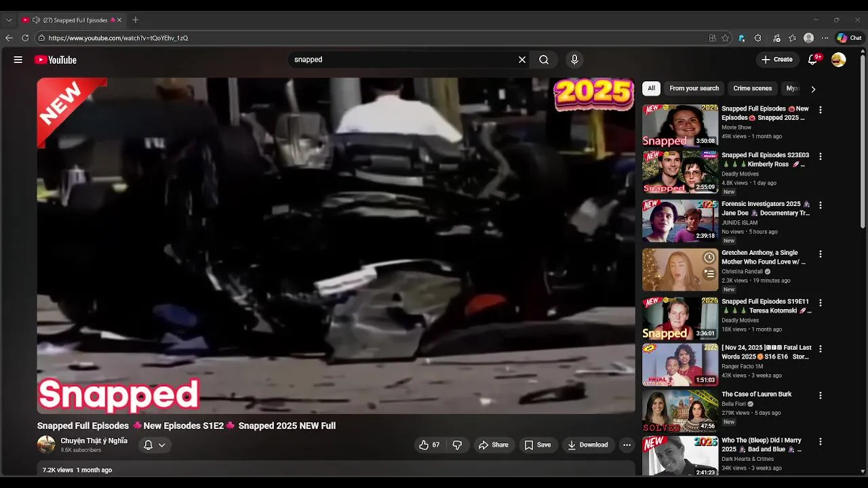Open the 47:56 Lauren Burk thumbnail

click(680, 411)
